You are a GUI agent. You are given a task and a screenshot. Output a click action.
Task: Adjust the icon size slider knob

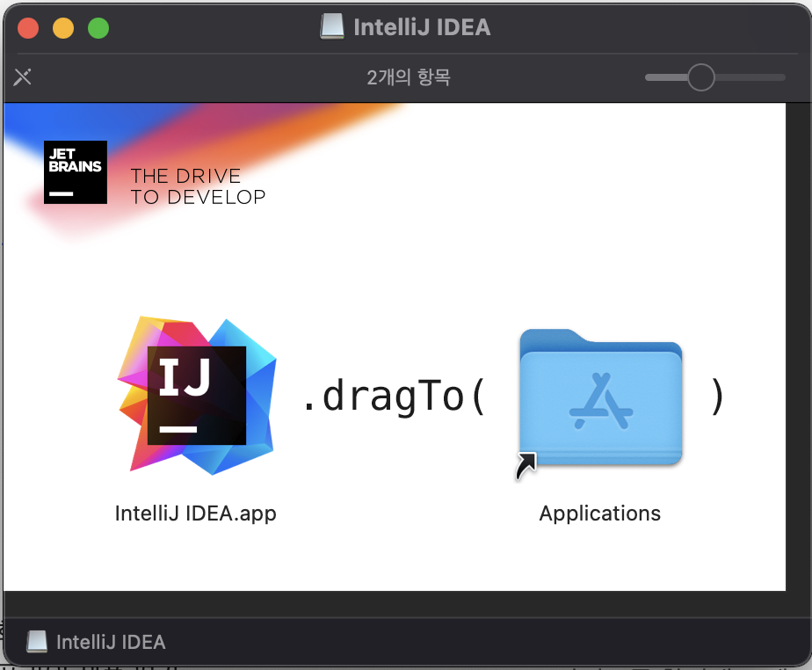point(701,77)
